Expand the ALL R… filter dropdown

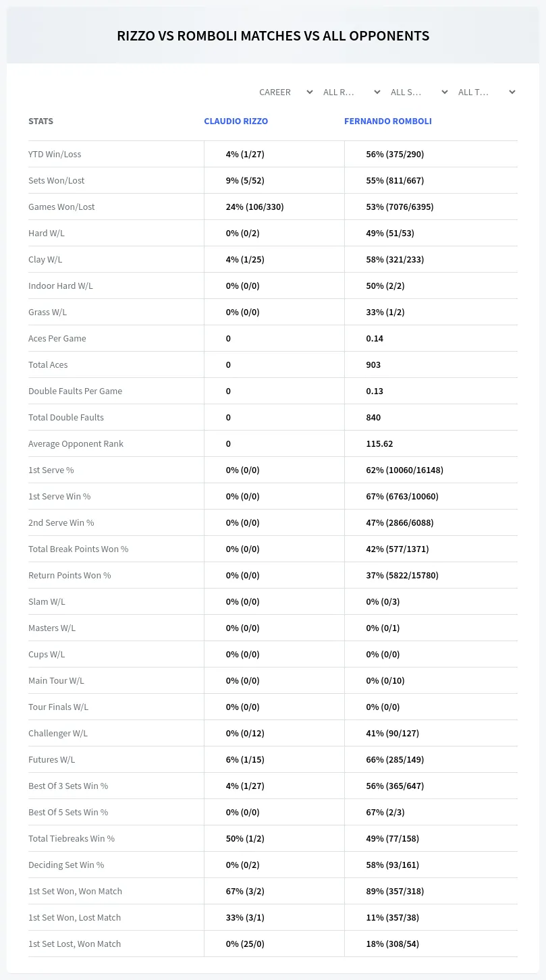pyautogui.click(x=352, y=92)
